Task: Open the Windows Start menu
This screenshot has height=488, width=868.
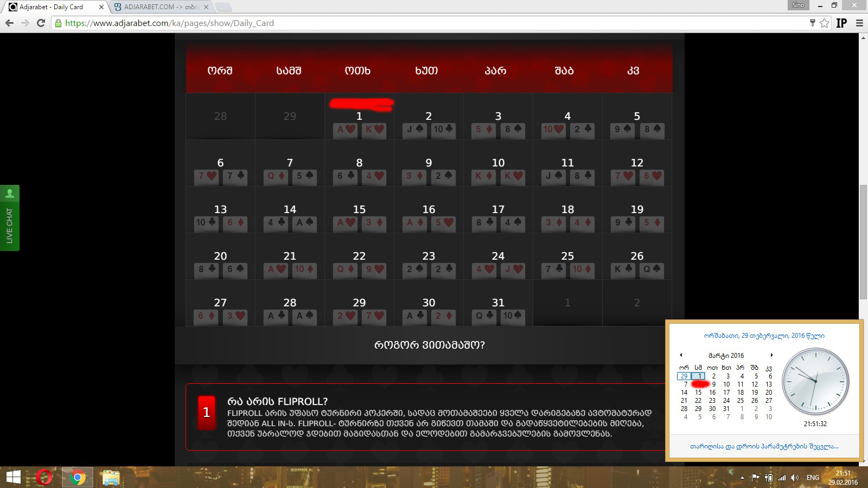Action: (13, 477)
